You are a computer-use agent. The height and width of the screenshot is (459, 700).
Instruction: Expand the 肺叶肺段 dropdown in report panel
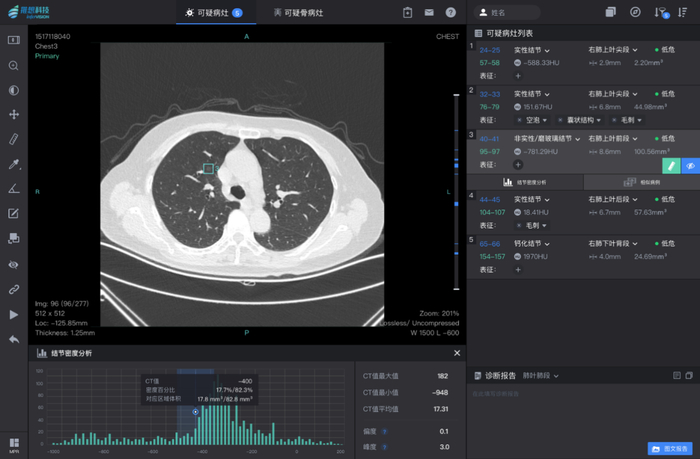click(x=540, y=376)
